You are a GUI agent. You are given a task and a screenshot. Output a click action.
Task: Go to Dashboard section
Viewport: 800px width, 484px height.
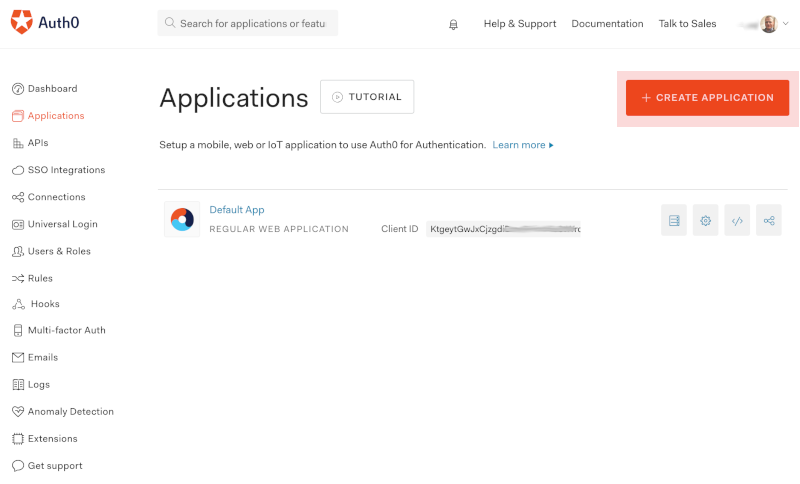53,89
